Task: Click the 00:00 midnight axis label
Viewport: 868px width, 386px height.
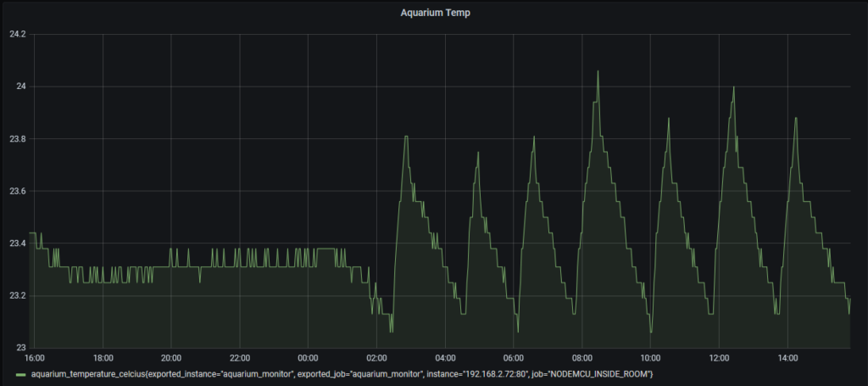Action: point(309,358)
